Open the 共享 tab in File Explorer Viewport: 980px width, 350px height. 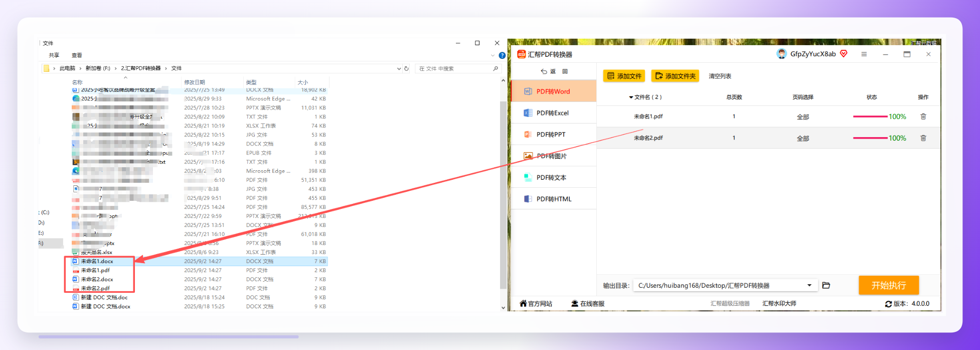tap(54, 55)
